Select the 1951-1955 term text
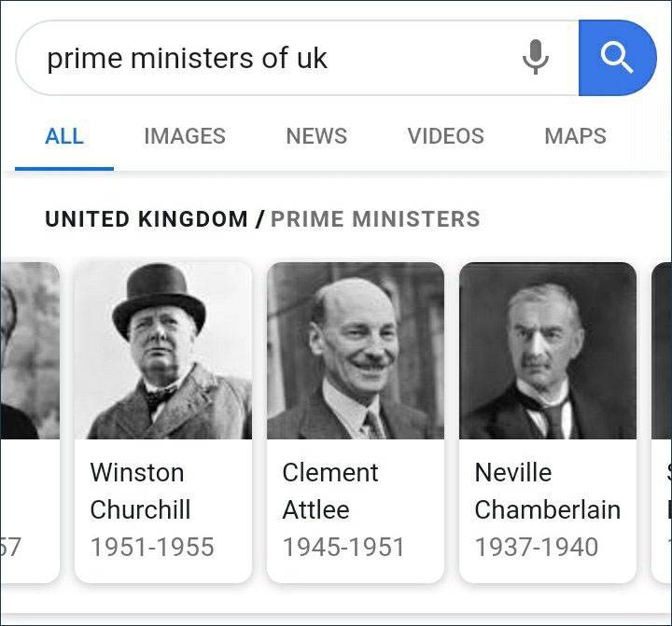Screen dimensions: 672x626 click(x=152, y=547)
